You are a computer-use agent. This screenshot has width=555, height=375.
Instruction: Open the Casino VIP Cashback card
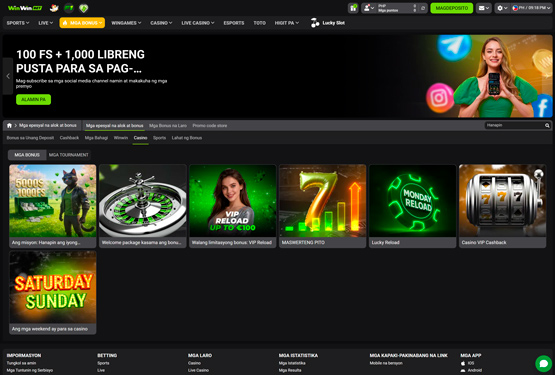(x=502, y=206)
